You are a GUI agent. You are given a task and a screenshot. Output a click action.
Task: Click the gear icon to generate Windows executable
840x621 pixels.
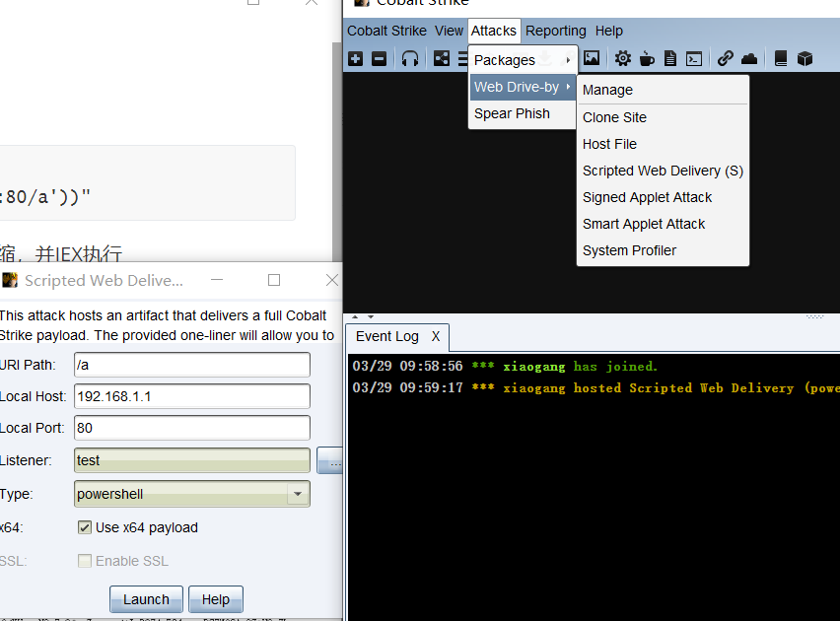tap(622, 58)
